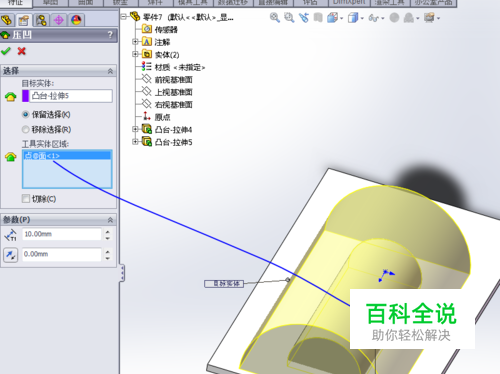Click the display style cube icon
Screen dimensions: 500x374
point(353,17)
